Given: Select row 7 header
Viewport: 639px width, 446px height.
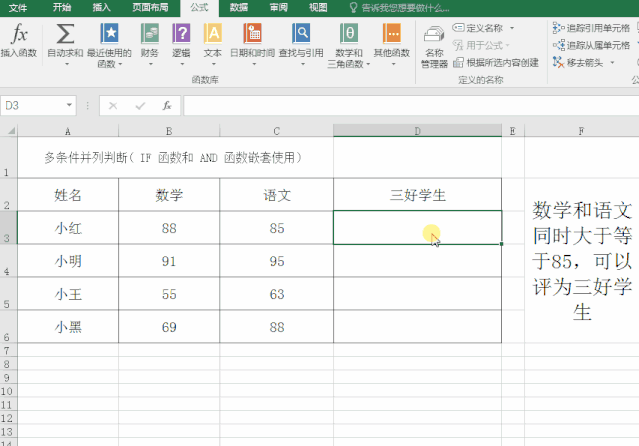Looking at the screenshot, I should pyautogui.click(x=8, y=350).
